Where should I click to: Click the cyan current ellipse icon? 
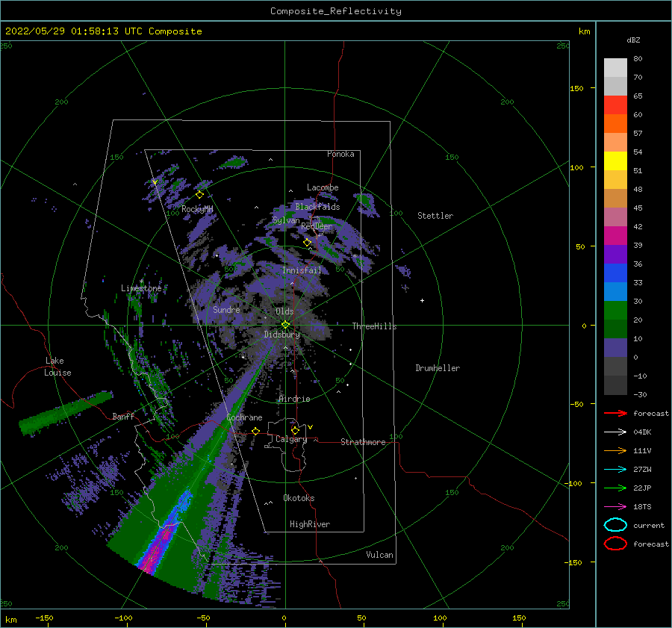(x=615, y=525)
